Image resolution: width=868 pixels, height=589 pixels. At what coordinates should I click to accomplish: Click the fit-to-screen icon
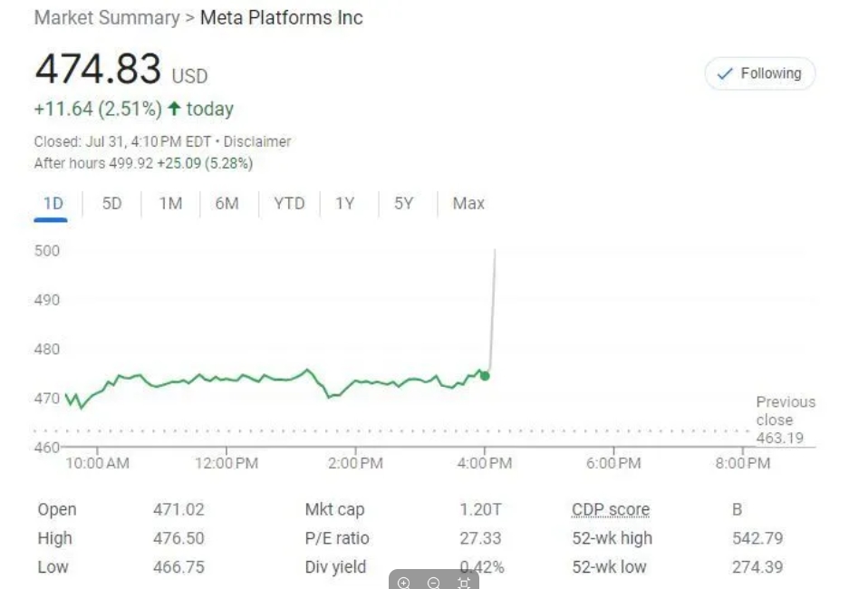[x=464, y=583]
